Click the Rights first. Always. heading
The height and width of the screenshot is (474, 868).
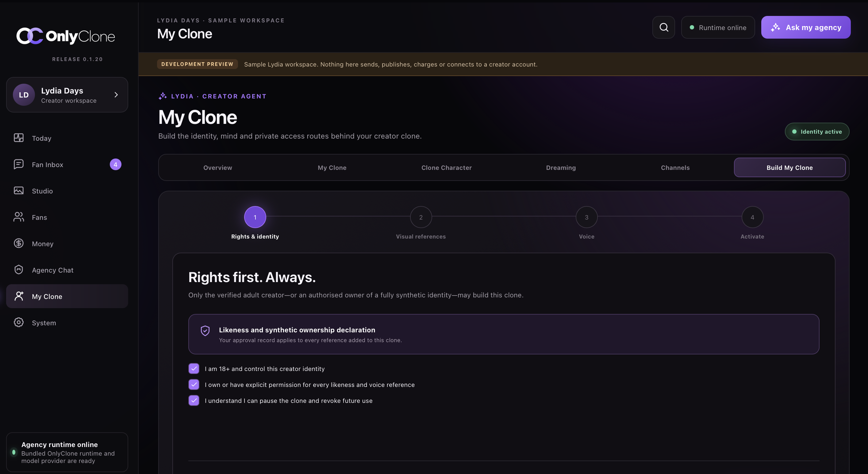(x=252, y=277)
